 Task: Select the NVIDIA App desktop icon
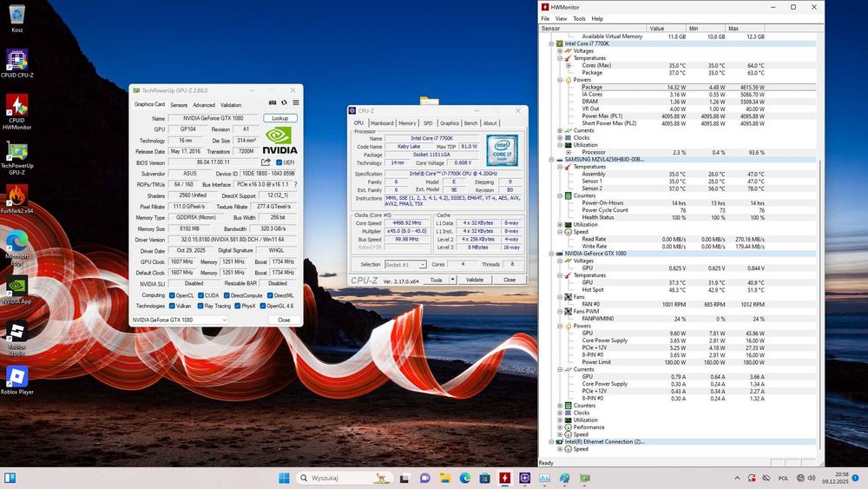[17, 290]
